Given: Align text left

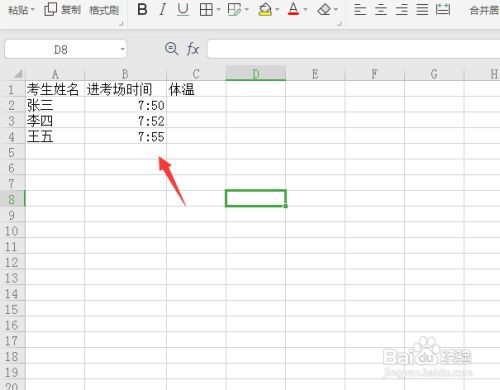Looking at the screenshot, I should 360,10.
